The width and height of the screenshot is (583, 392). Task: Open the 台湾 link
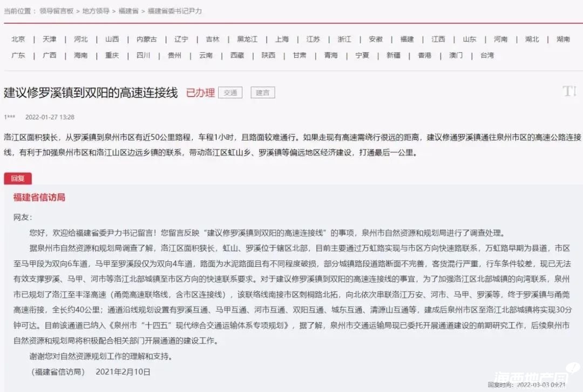(487, 56)
